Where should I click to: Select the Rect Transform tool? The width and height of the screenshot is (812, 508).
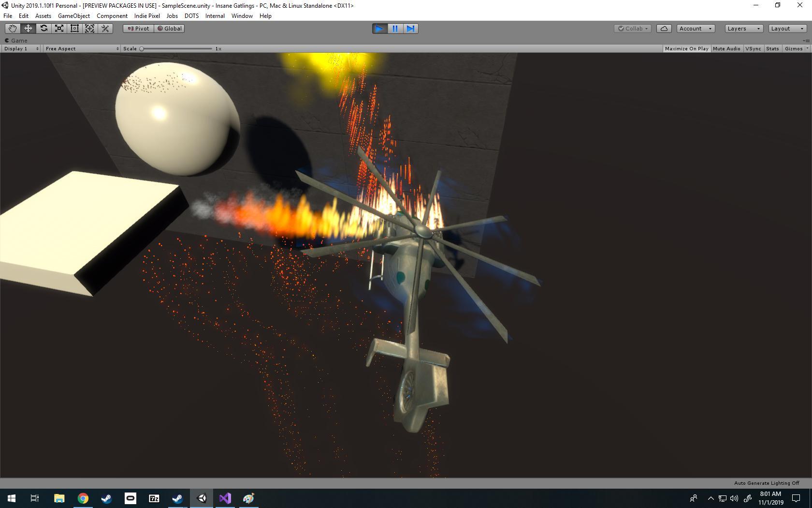click(74, 29)
